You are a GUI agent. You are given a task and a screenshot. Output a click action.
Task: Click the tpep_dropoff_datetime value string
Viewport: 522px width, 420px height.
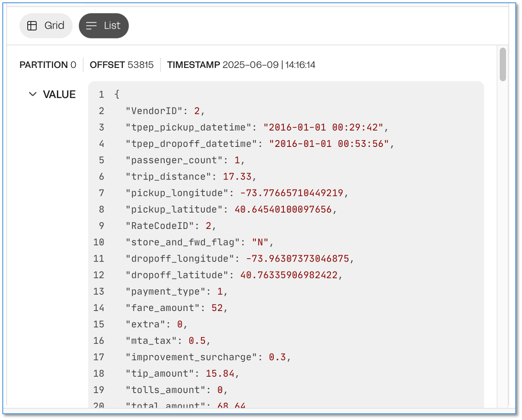tap(329, 143)
